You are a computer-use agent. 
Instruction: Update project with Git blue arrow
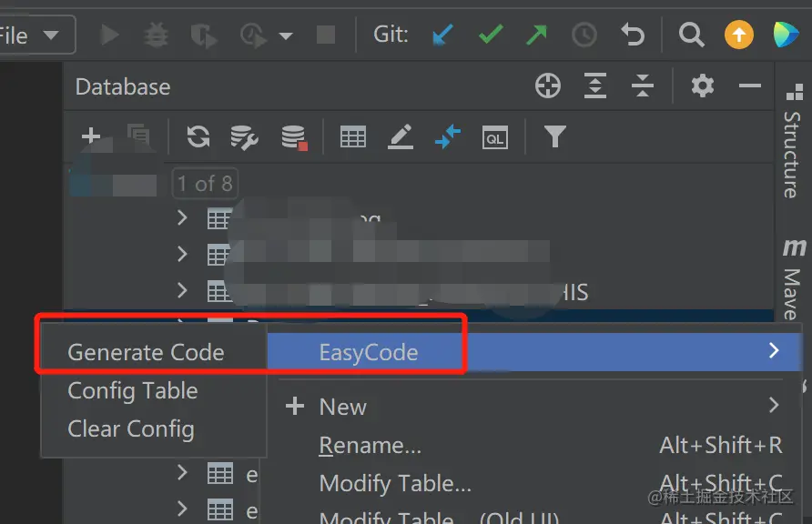point(442,35)
